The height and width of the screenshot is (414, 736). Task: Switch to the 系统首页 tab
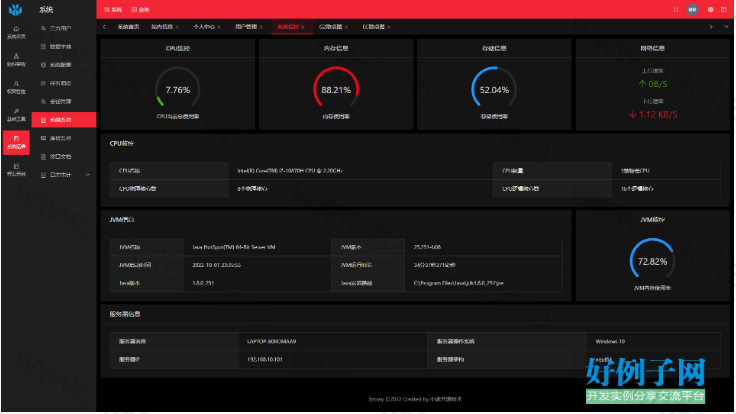128,27
